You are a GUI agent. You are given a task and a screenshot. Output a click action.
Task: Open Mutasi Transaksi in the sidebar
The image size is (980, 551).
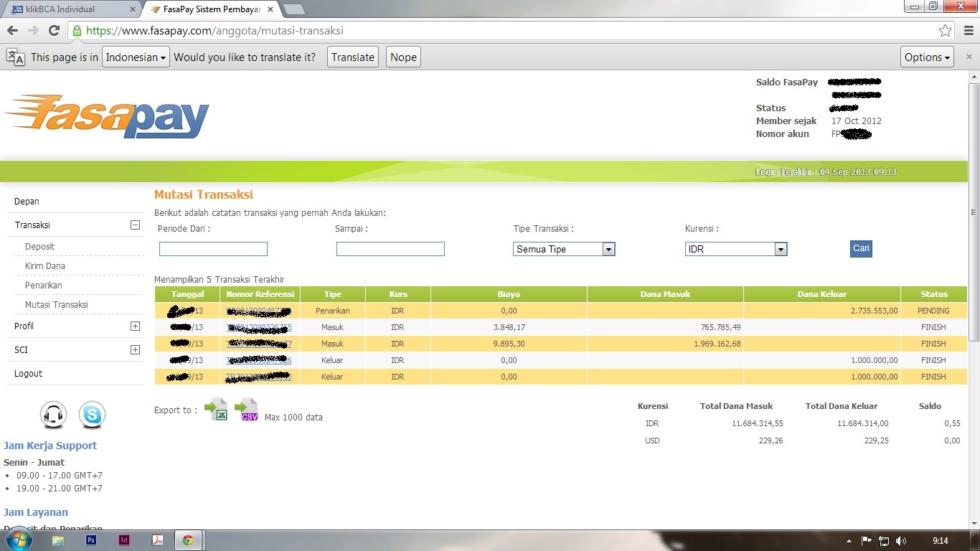tap(57, 304)
